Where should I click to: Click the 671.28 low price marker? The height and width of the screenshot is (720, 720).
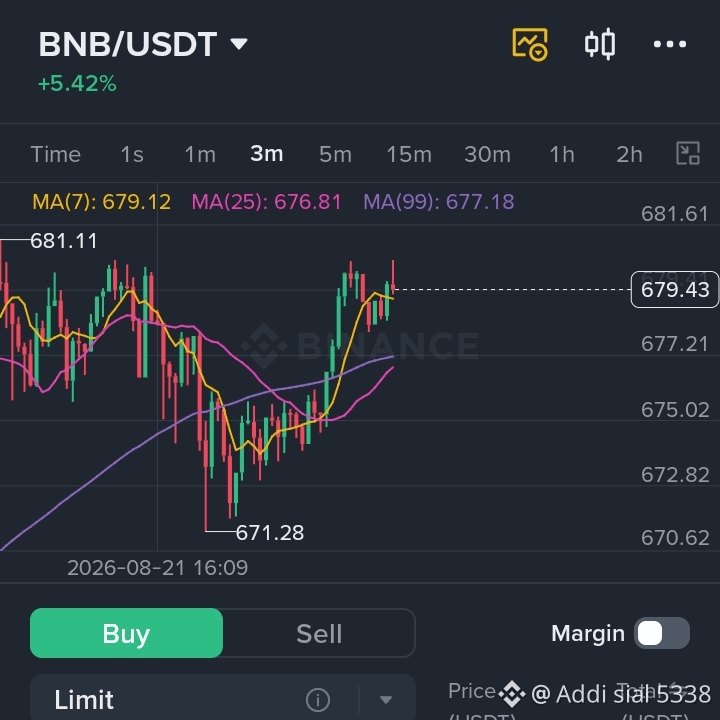tap(270, 533)
